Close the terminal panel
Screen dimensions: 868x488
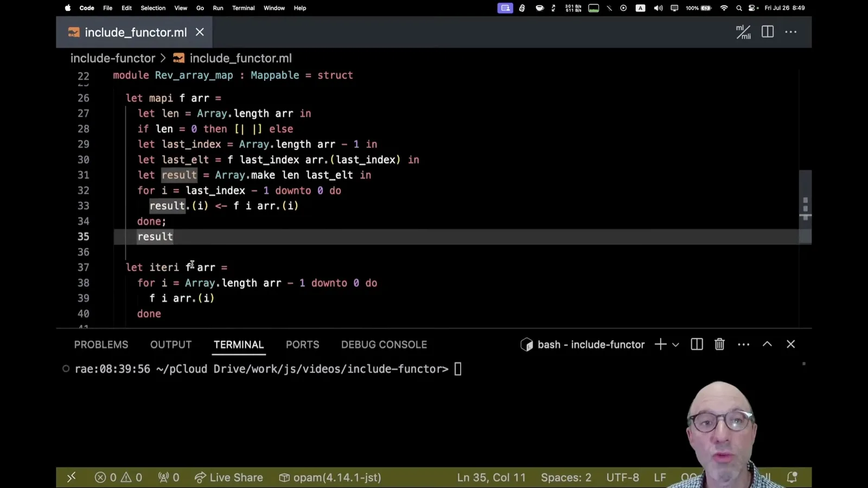pos(790,344)
